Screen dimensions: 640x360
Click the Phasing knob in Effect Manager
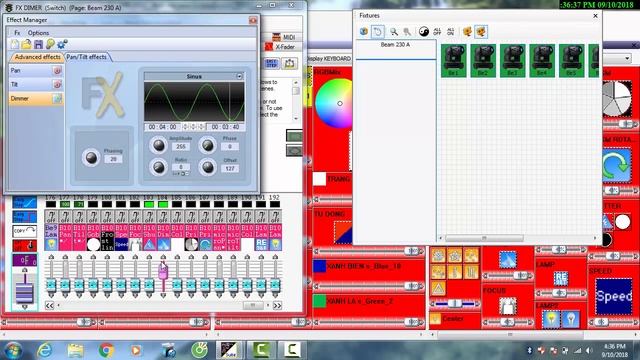click(91, 158)
